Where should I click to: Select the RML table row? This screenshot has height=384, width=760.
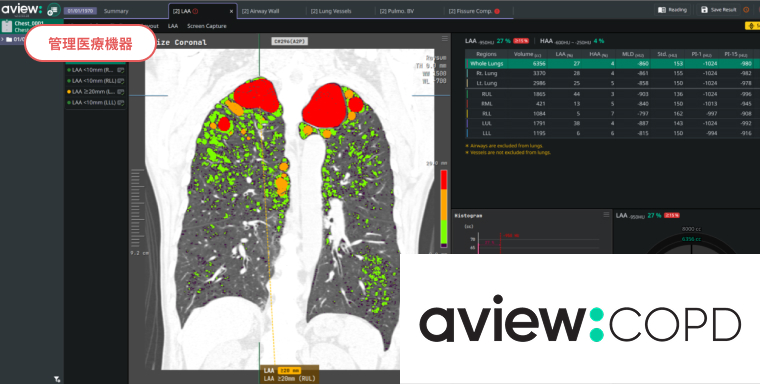coord(612,104)
